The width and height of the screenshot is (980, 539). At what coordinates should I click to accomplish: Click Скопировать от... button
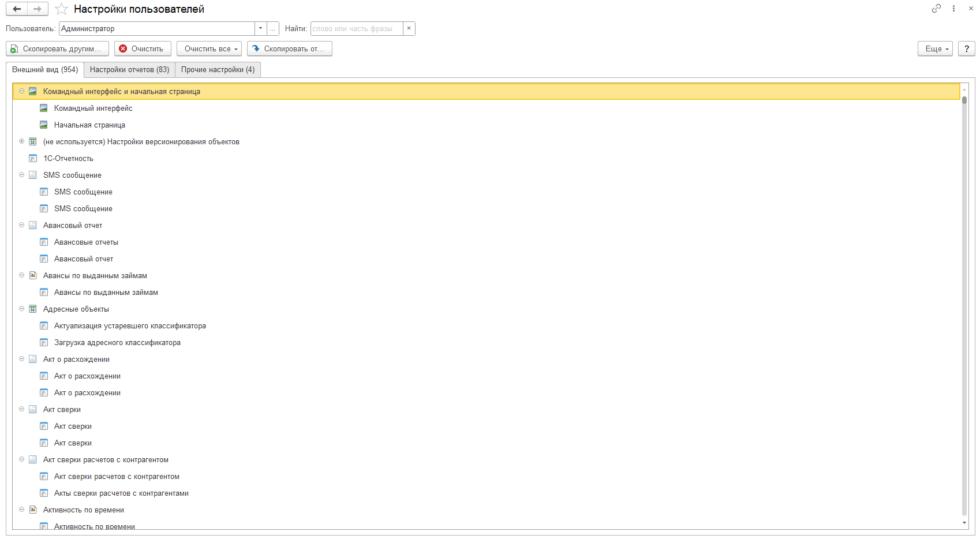289,49
